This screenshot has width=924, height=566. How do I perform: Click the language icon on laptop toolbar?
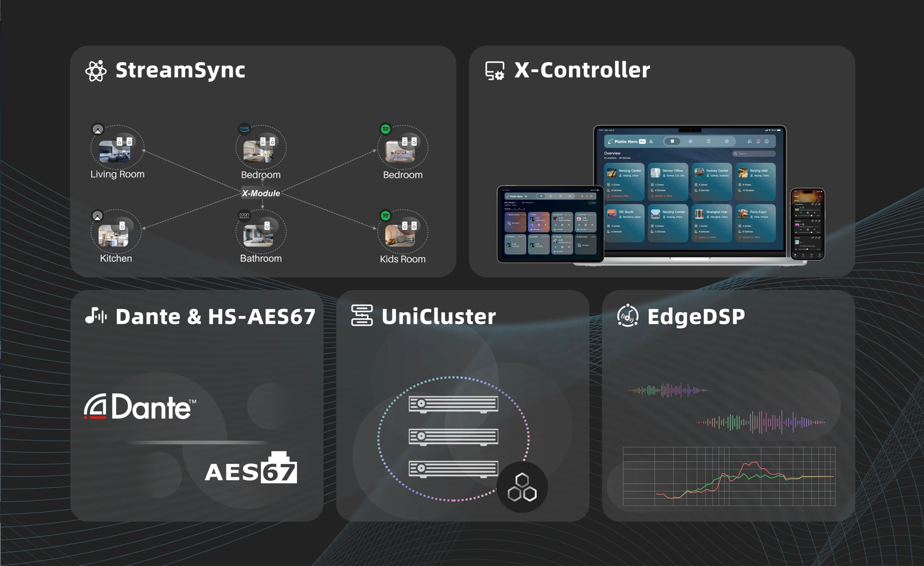click(x=749, y=141)
